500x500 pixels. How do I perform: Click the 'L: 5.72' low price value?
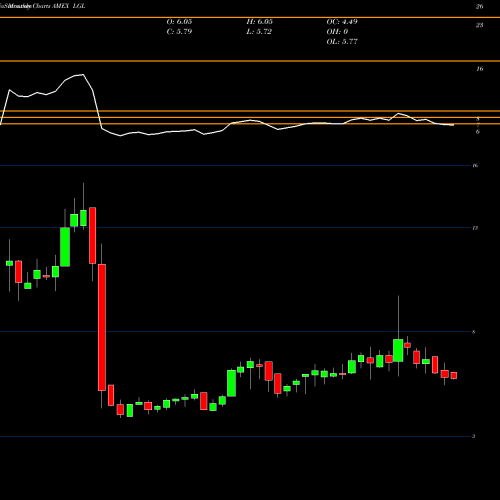[x=259, y=32]
